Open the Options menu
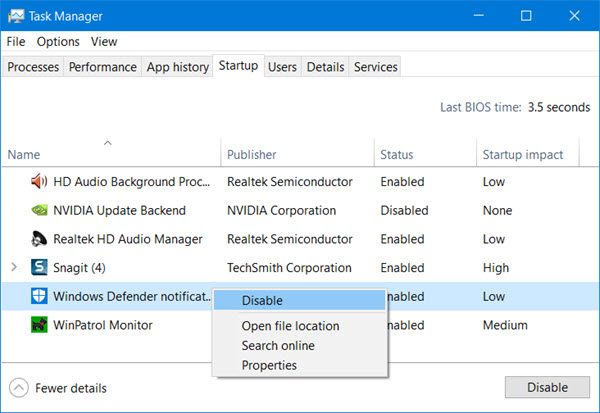The image size is (600, 413). pos(58,41)
